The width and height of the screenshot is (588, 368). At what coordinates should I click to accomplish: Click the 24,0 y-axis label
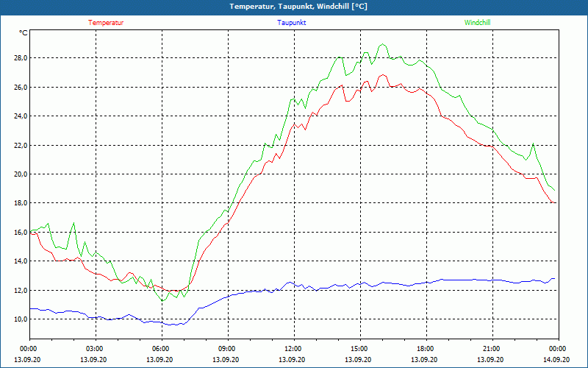coord(21,116)
